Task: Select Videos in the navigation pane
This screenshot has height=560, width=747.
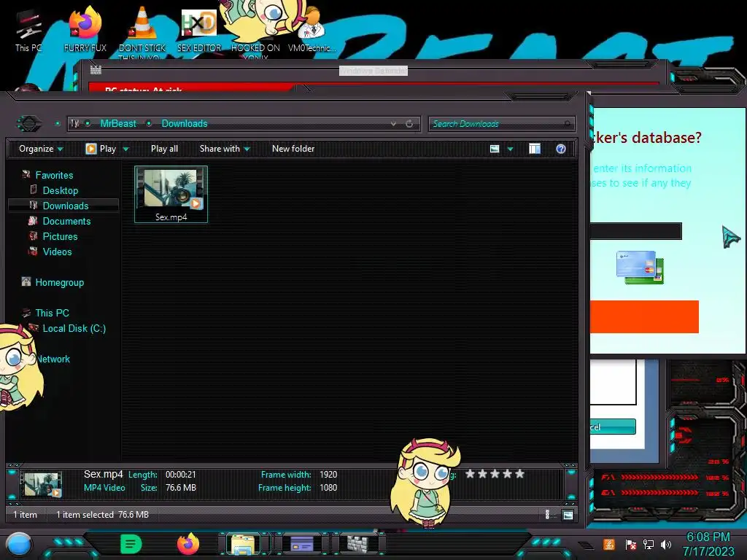Action: 57,252
